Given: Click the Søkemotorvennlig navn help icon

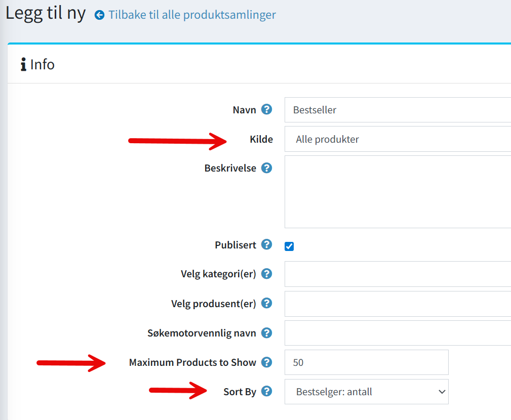Looking at the screenshot, I should click(x=266, y=333).
